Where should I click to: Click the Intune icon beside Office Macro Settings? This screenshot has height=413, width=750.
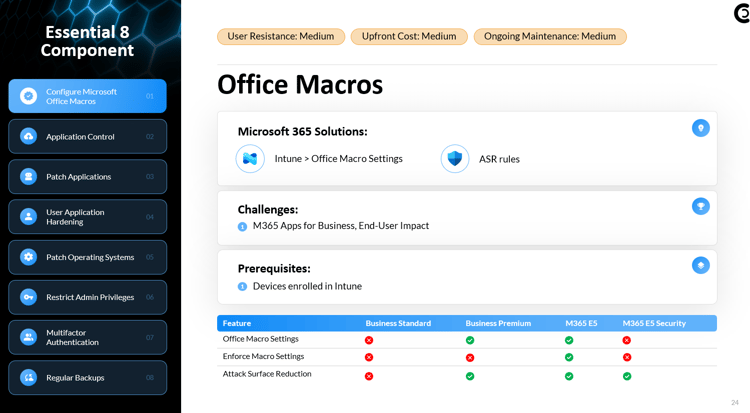click(250, 159)
